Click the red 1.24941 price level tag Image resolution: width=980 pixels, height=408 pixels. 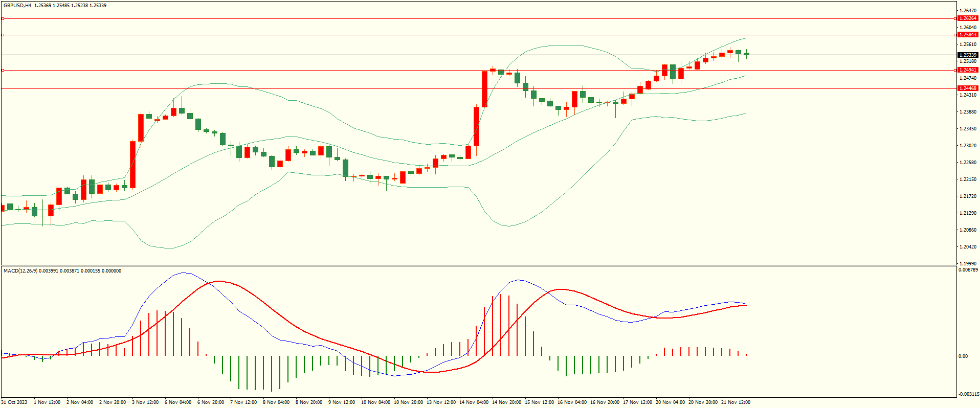[968, 70]
